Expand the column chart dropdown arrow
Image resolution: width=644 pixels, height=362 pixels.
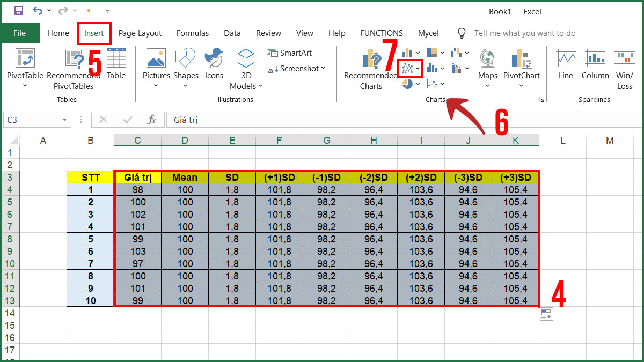pos(418,53)
